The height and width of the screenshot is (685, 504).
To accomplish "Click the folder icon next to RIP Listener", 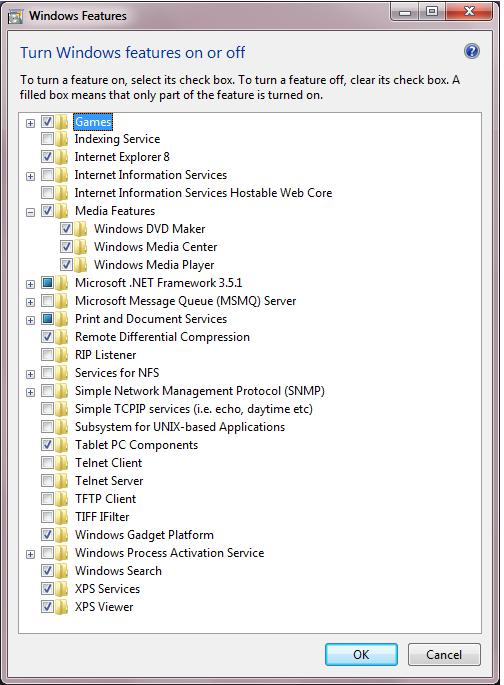I will [x=62, y=355].
